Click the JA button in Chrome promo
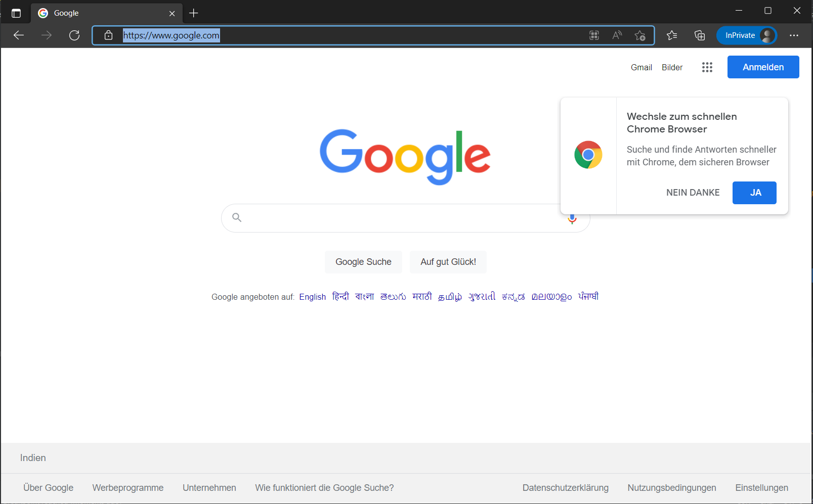Image resolution: width=813 pixels, height=504 pixels. click(754, 193)
